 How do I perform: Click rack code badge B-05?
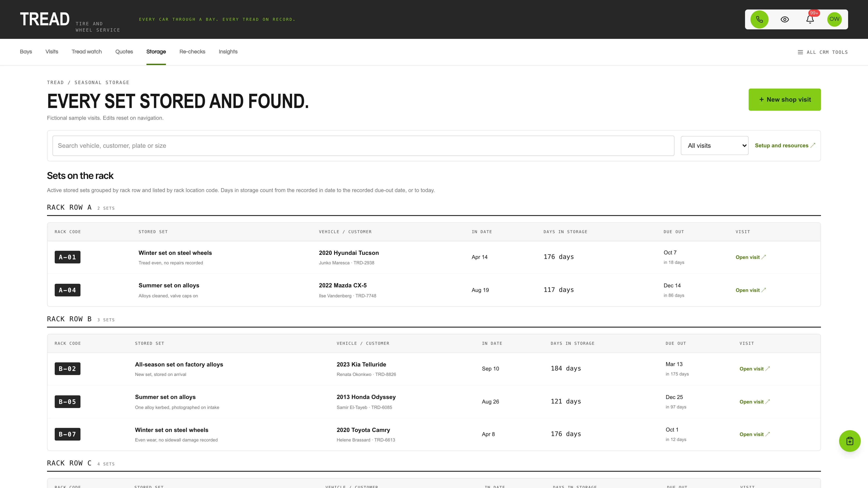(x=67, y=402)
